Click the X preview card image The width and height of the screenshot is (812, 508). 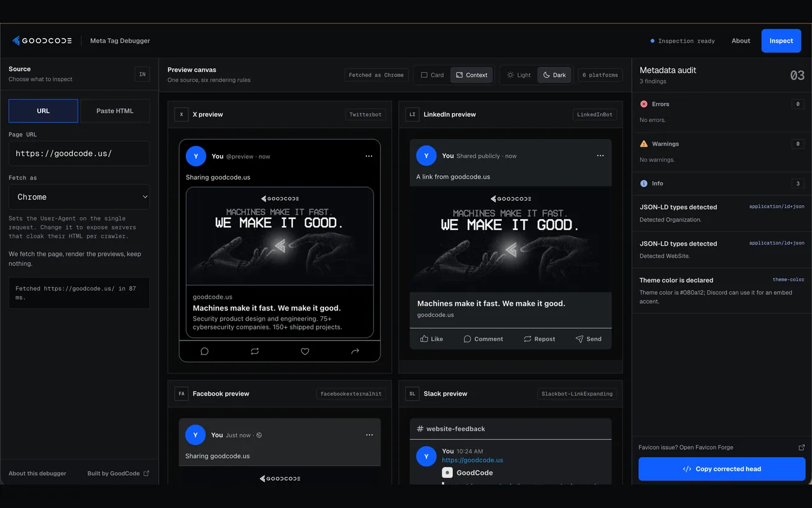[x=280, y=236]
